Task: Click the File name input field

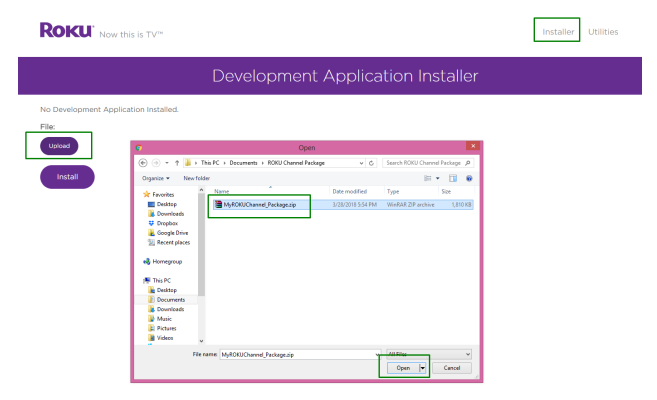Action: pos(300,354)
